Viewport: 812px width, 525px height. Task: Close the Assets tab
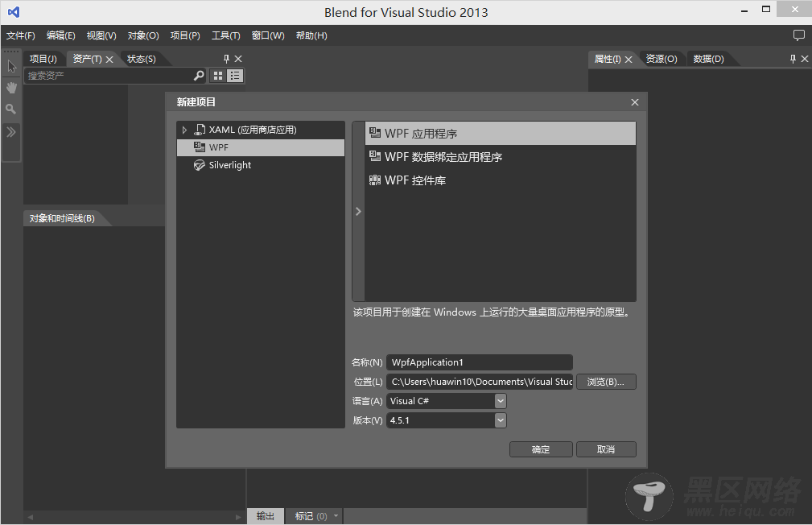109,60
